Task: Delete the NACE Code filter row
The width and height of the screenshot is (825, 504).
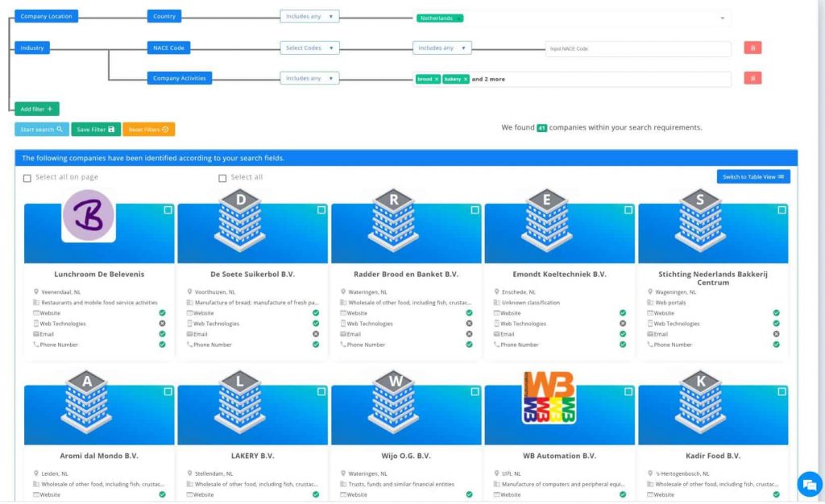Action: point(752,48)
